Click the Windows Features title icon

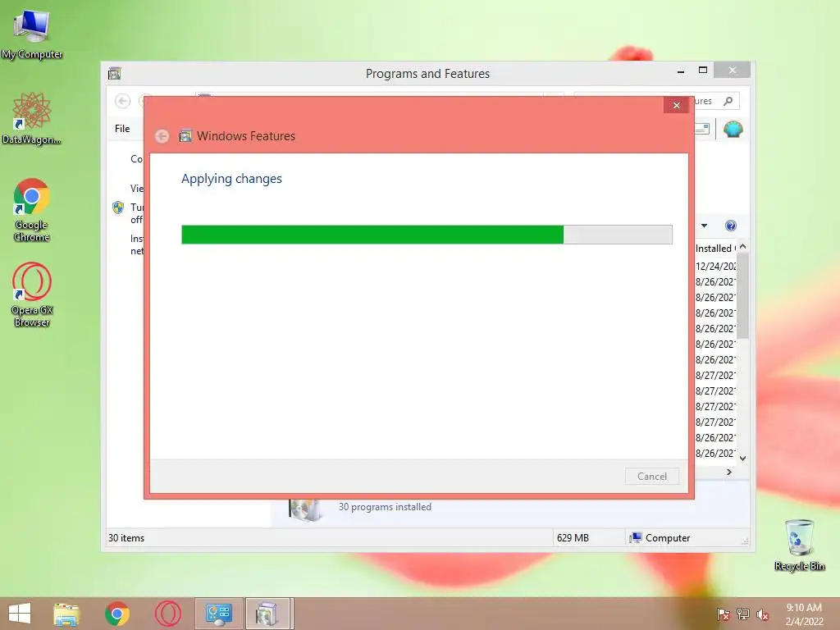[x=185, y=136]
